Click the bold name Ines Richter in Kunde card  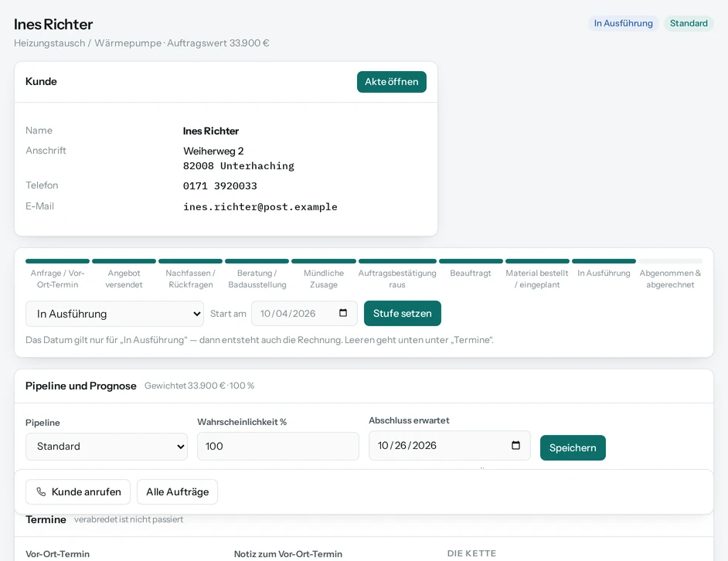click(211, 131)
